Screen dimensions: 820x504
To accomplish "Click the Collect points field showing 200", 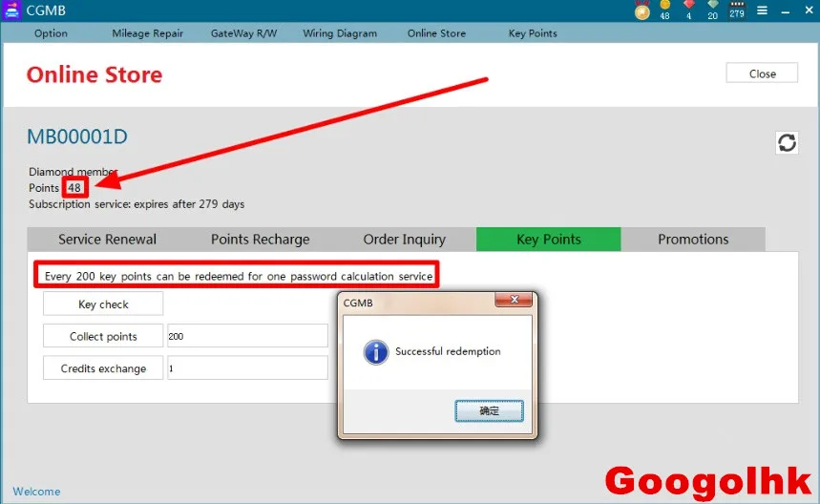I will click(x=247, y=336).
